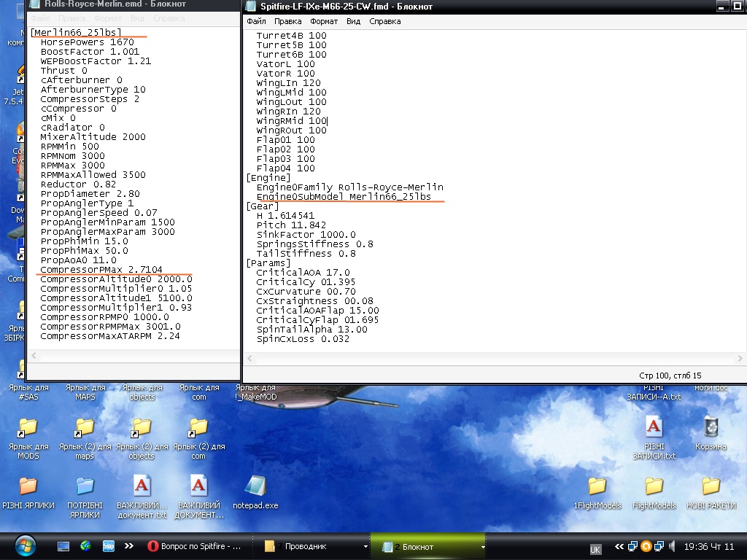747x560 pixels.
Task: Open the НОВІ РАКЕТИ desktop folder
Action: [711, 493]
